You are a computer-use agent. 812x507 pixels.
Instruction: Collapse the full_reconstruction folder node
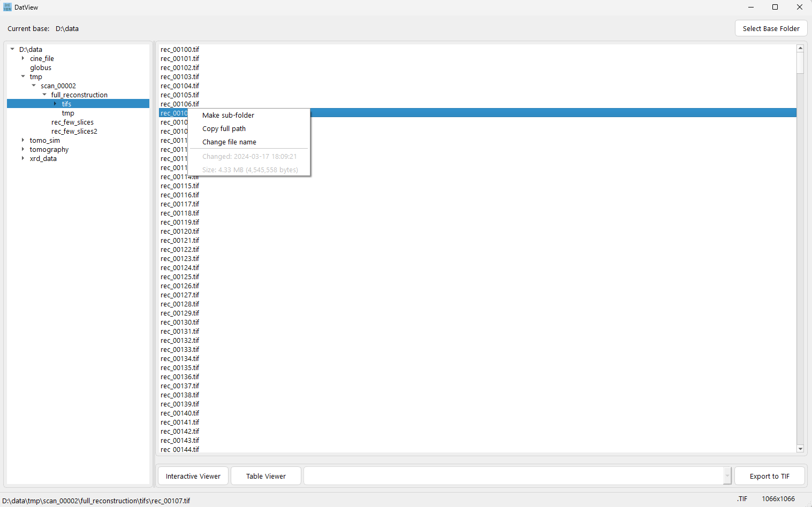point(44,95)
